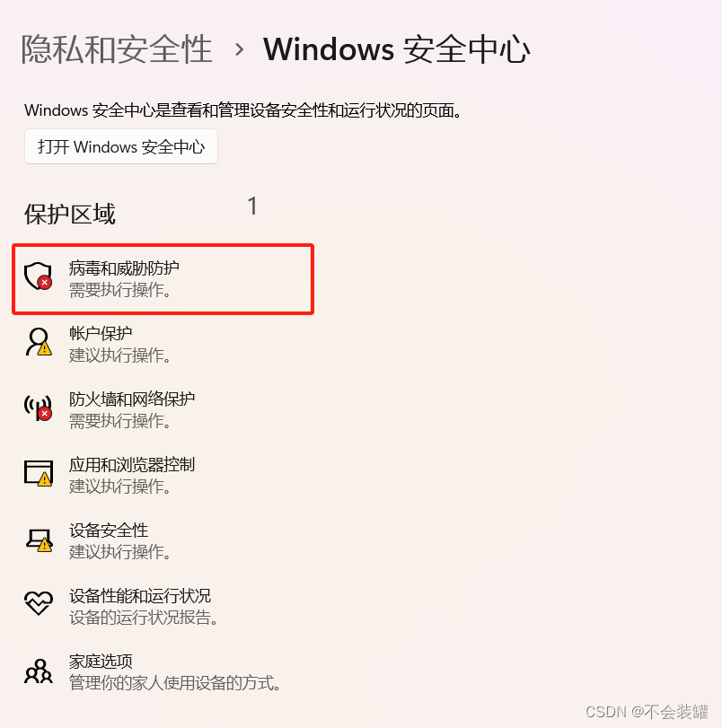Image resolution: width=722 pixels, height=728 pixels.
Task: Click the breadcrumb chevron arrow separator
Action: point(239,49)
